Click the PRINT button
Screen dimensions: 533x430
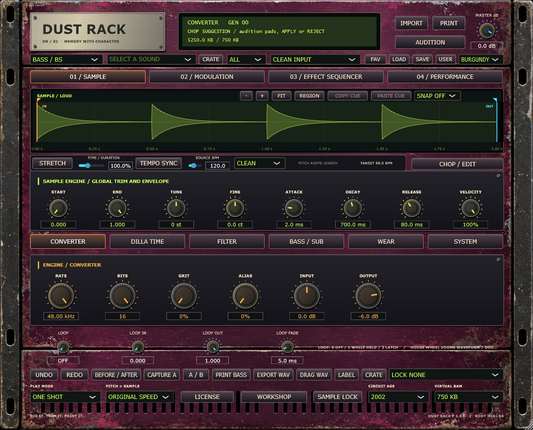(x=449, y=23)
